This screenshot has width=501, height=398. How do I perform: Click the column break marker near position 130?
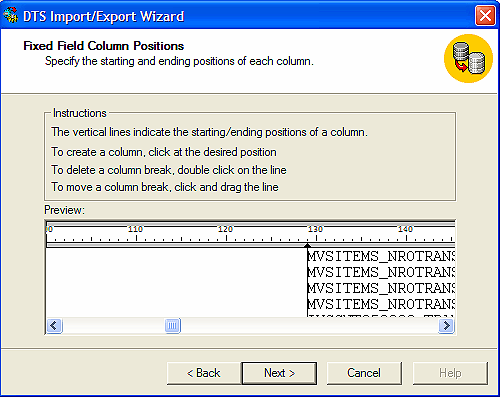tap(307, 246)
